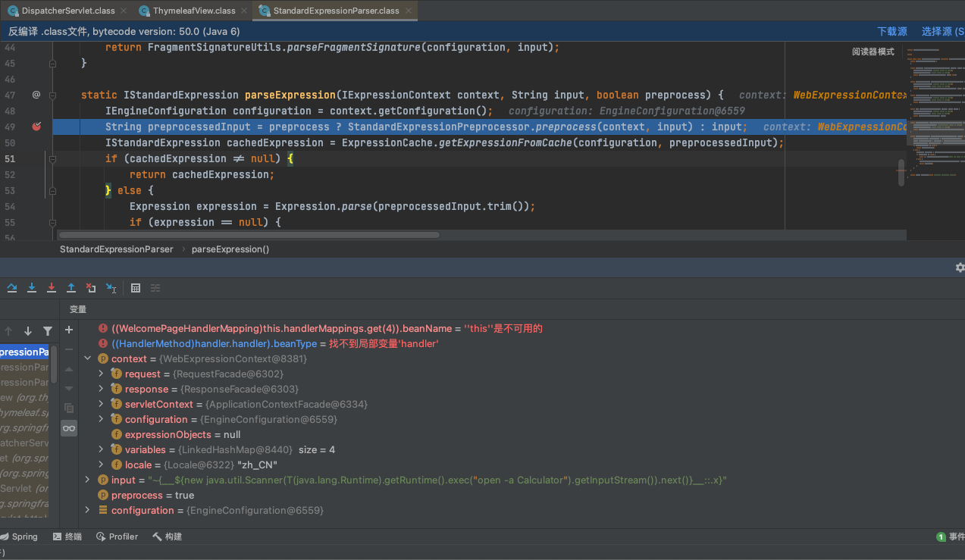Expand the variables LinkedHashMap node
Screen dimensions: 965x560
tap(102, 449)
